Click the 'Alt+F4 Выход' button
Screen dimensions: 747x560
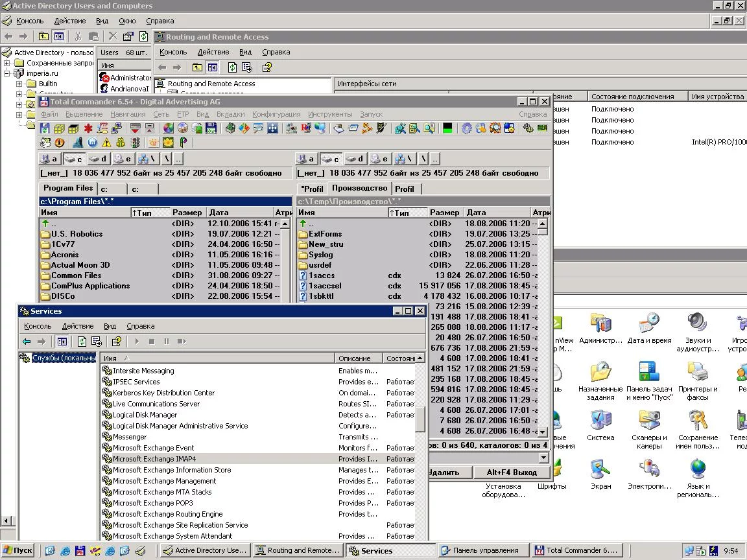click(512, 472)
